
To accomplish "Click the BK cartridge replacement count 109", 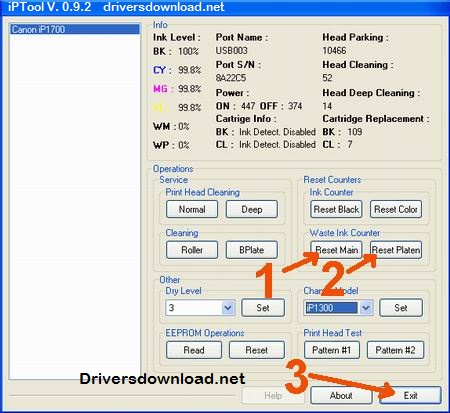I will point(355,132).
